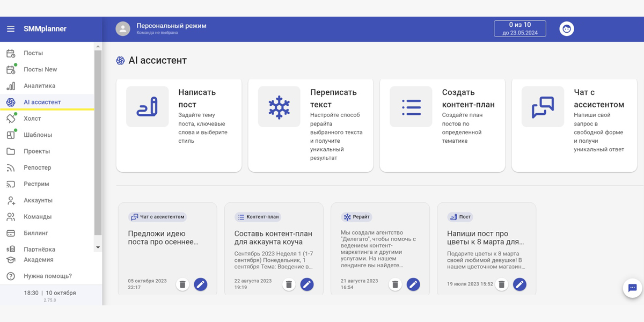Click the Биллинг card icon
Viewport: 644px width, 322px height.
point(11,233)
